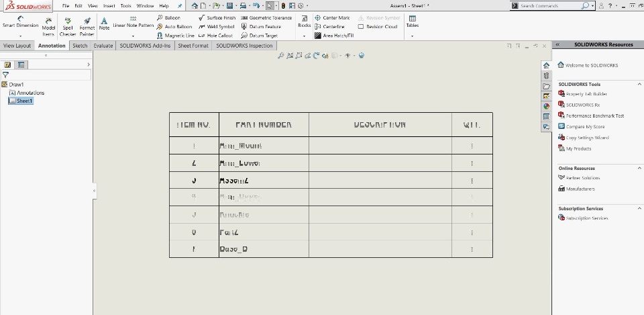The height and width of the screenshot is (315, 644).
Task: Click the Model Items tool
Action: 48,26
